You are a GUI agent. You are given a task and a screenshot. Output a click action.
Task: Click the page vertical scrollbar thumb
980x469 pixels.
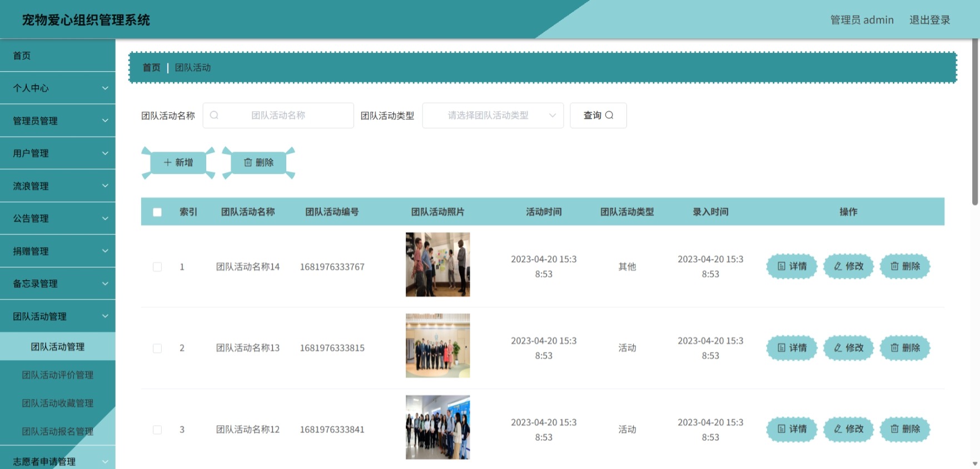pyautogui.click(x=975, y=122)
